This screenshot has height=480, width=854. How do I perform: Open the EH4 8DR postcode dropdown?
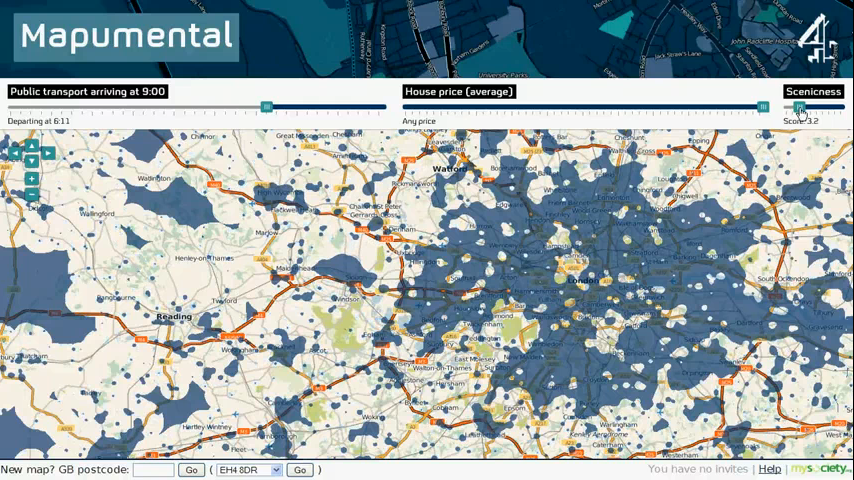click(249, 470)
